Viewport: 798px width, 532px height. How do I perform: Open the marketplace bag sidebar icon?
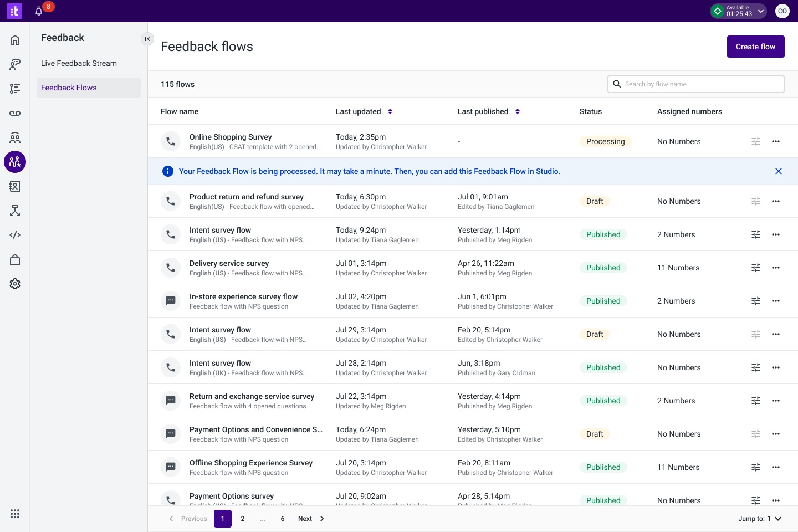15,259
